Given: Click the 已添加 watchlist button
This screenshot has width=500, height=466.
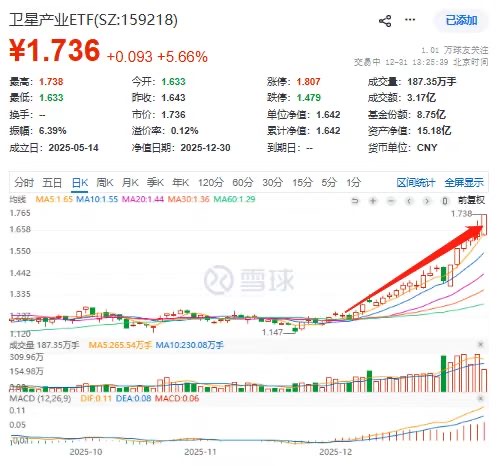Looking at the screenshot, I should pyautogui.click(x=461, y=20).
